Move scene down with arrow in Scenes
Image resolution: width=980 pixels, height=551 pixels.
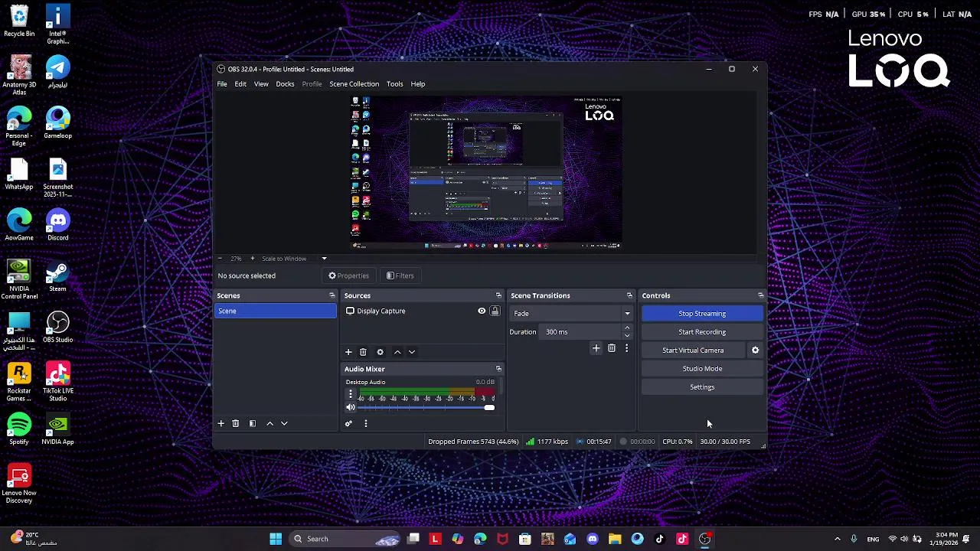pyautogui.click(x=284, y=423)
